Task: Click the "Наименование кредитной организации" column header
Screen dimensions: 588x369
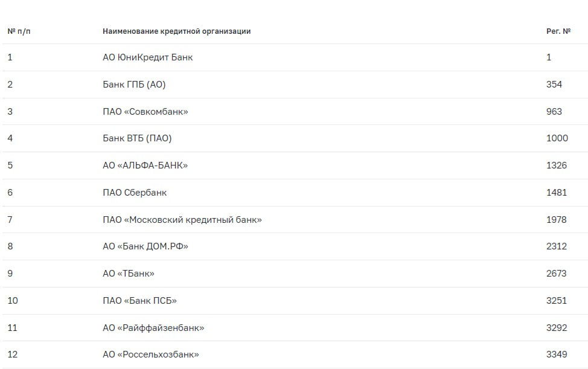Action: pos(176,31)
